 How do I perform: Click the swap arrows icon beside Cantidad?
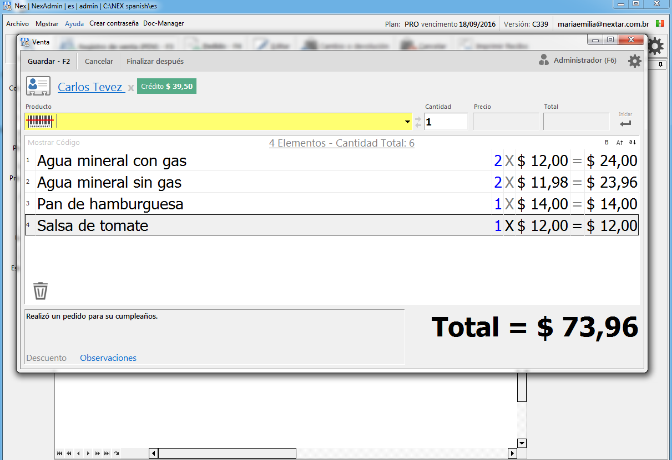click(418, 122)
